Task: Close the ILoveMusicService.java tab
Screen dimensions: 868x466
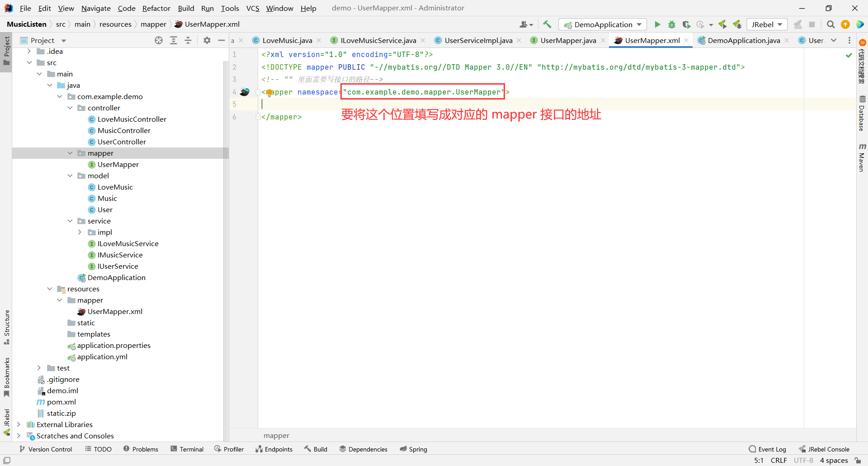Action: point(423,40)
